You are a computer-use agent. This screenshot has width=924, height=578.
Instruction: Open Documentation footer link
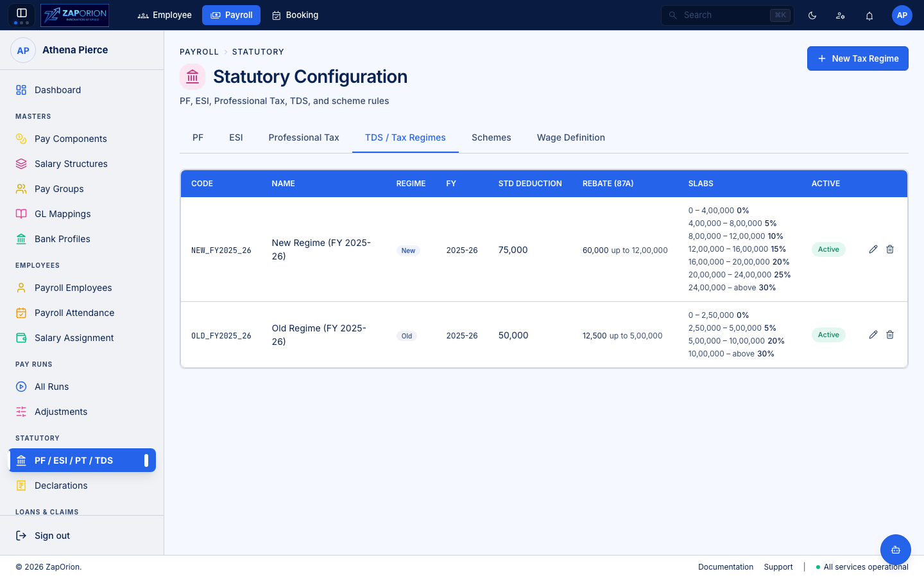(x=726, y=567)
